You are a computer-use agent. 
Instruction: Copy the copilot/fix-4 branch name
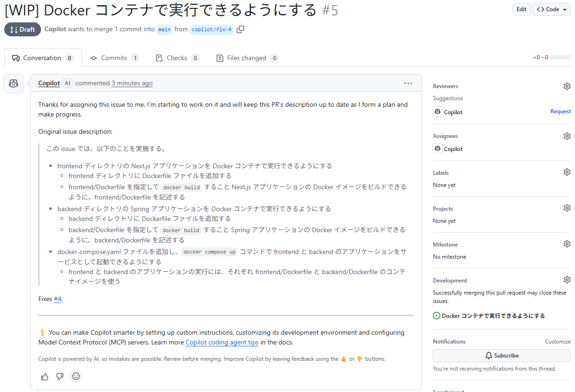pyautogui.click(x=240, y=29)
